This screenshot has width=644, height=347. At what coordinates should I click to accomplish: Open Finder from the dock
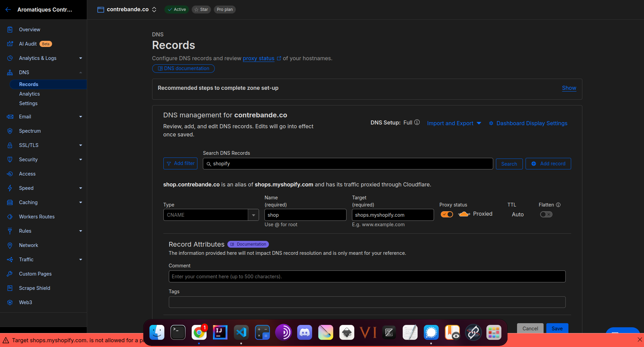pos(157,332)
